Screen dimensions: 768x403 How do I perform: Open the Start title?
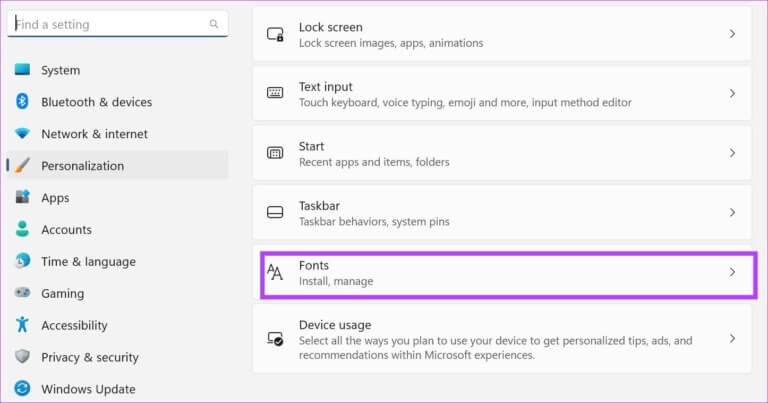(x=312, y=146)
